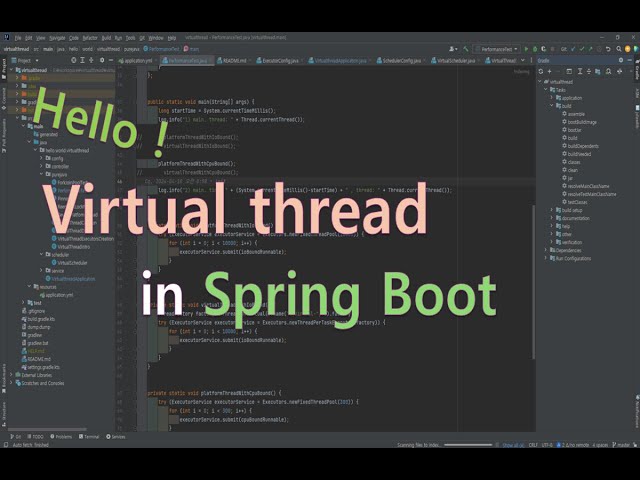Open the Refactor menu
This screenshot has width=640, height=480.
pos(90,38)
